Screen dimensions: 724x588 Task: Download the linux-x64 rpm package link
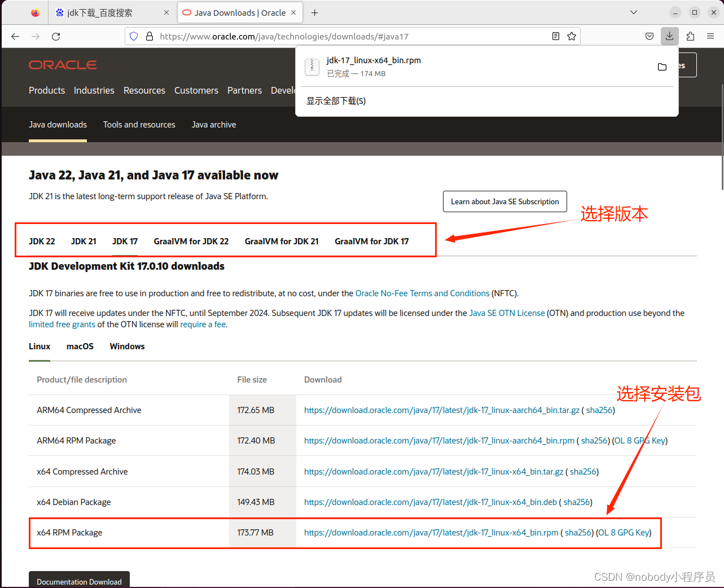point(431,533)
